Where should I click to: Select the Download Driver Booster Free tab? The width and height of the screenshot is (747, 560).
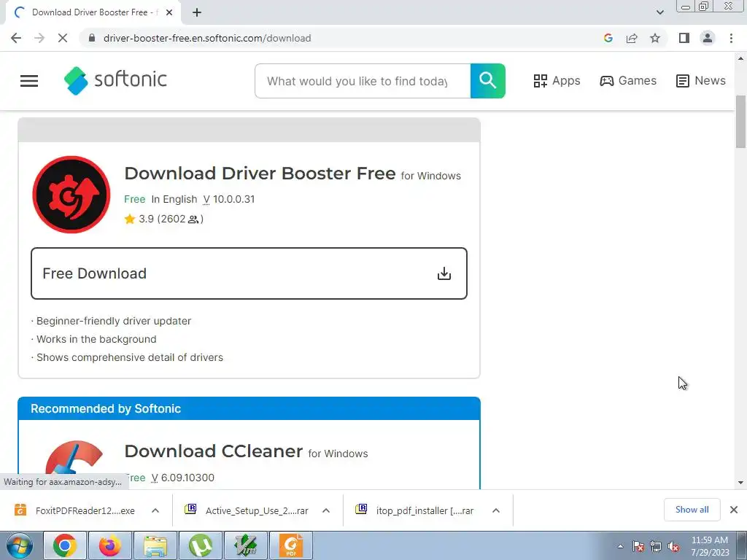(x=93, y=12)
